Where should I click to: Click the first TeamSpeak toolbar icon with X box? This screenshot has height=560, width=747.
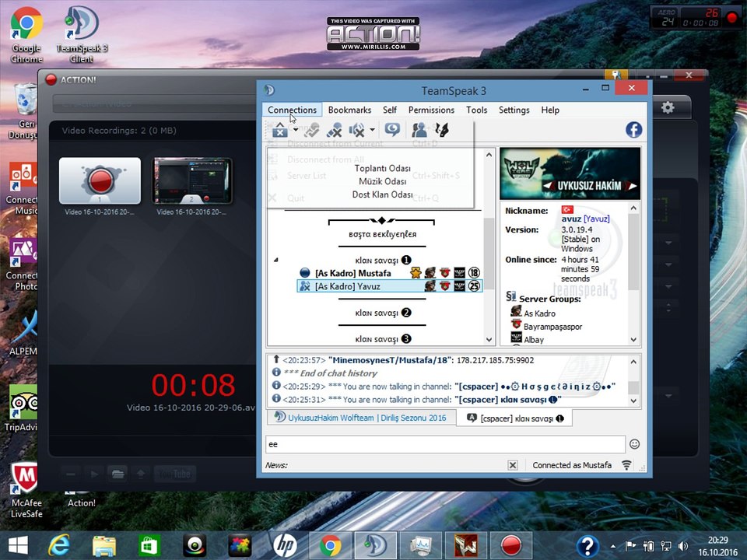(x=280, y=130)
